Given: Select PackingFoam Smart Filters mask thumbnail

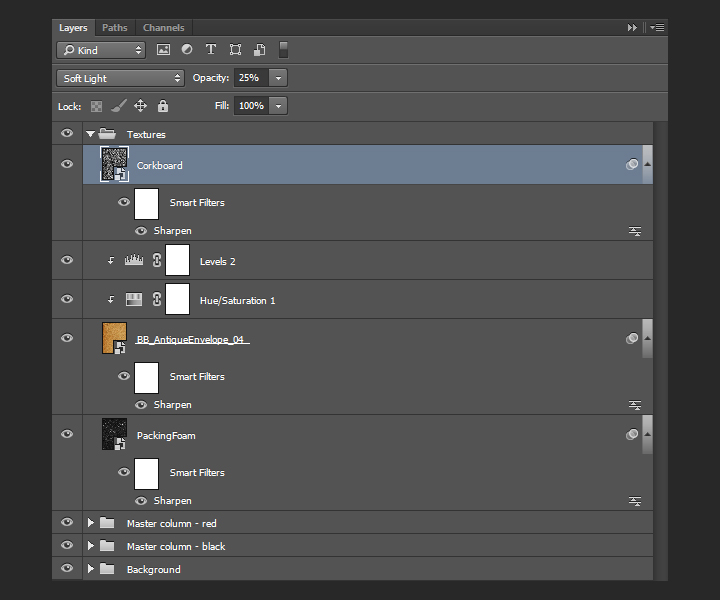Looking at the screenshot, I should pyautogui.click(x=146, y=474).
